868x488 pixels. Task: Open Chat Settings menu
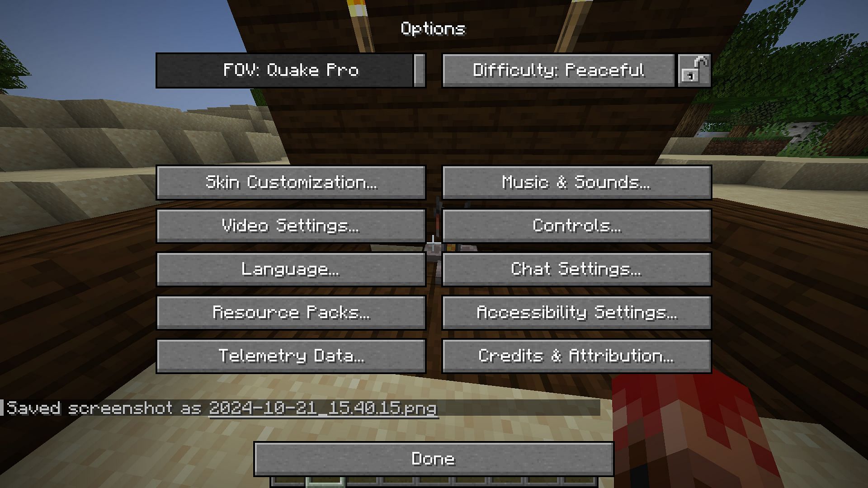tap(576, 269)
